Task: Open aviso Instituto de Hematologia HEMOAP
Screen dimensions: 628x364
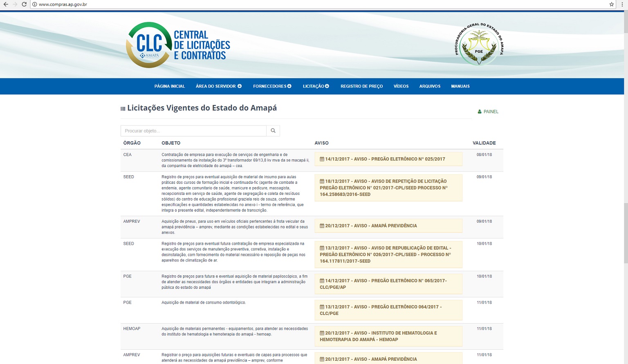Action: click(x=388, y=336)
